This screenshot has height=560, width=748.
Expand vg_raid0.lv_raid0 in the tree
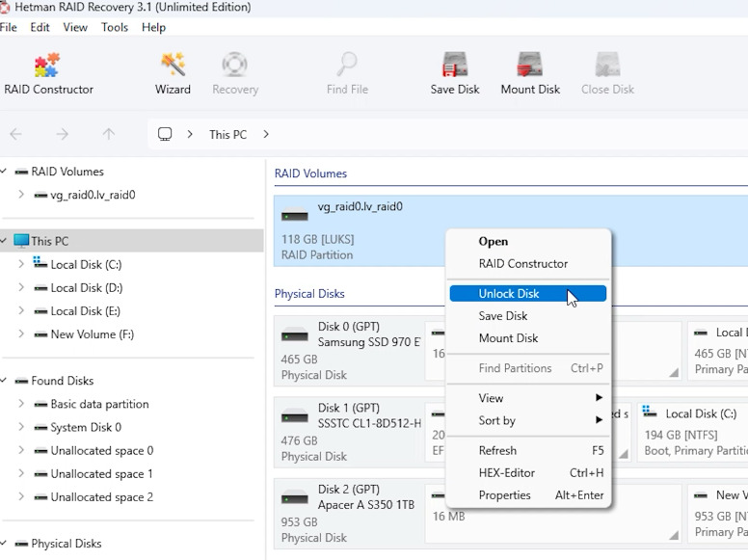[x=21, y=195]
